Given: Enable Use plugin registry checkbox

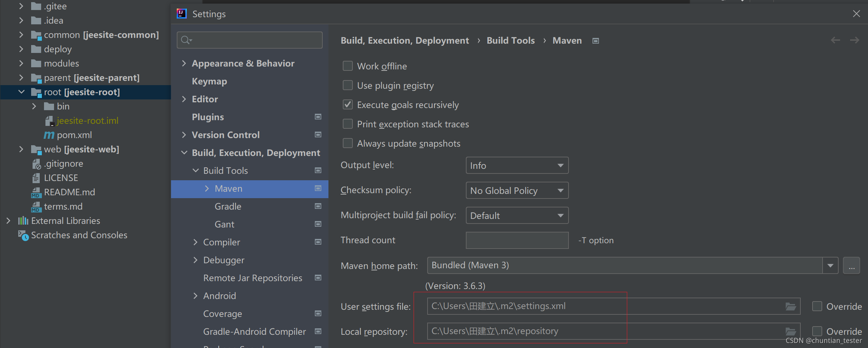Looking at the screenshot, I should tap(348, 85).
